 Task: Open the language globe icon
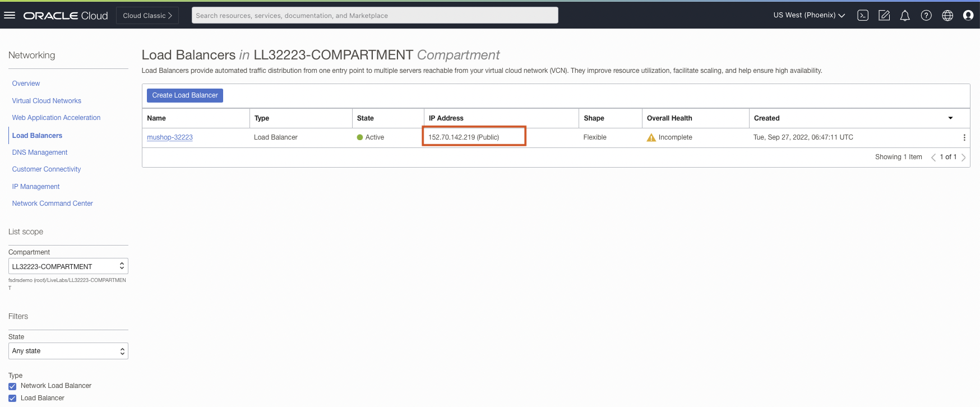point(947,16)
